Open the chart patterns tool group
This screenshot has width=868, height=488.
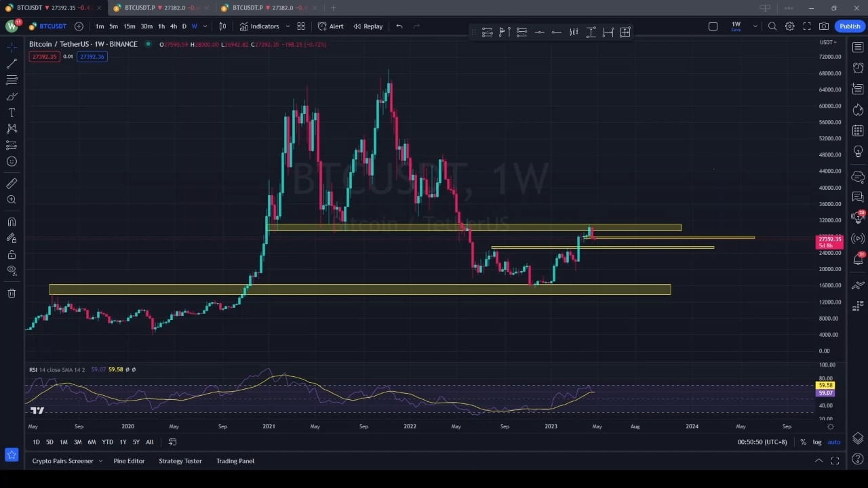[12, 129]
